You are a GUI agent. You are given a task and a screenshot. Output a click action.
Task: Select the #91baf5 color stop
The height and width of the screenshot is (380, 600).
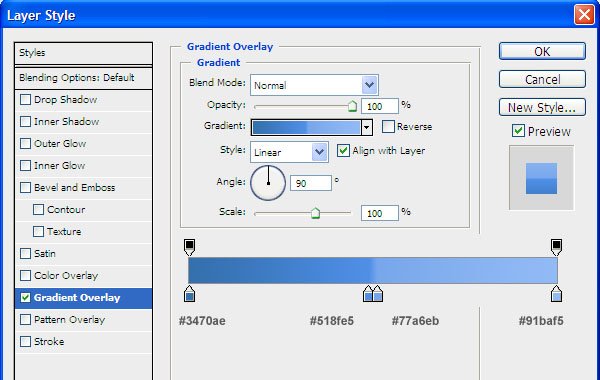tap(556, 294)
